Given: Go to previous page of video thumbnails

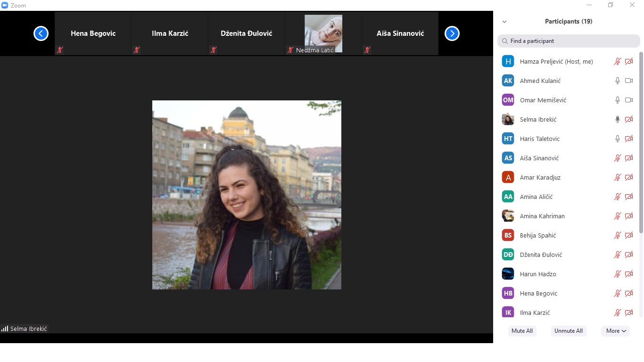Looking at the screenshot, I should (x=41, y=33).
